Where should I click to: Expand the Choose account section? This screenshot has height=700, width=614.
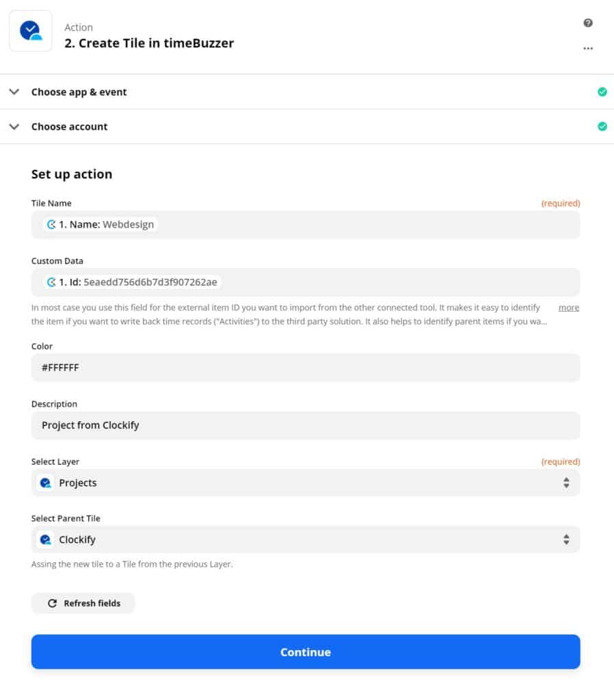coord(14,126)
